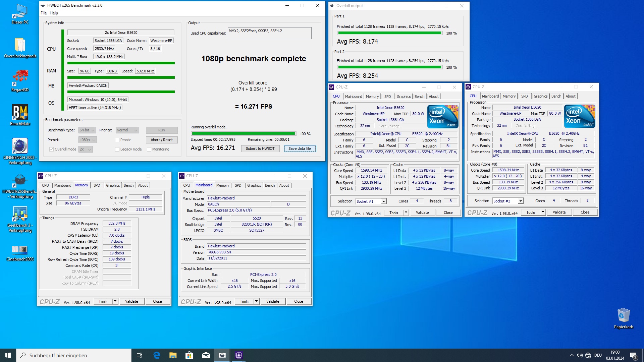The height and width of the screenshot is (362, 644).
Task: Click the Intel Xeon logo in Socket #1 CPU-Z
Action: pyautogui.click(x=443, y=116)
